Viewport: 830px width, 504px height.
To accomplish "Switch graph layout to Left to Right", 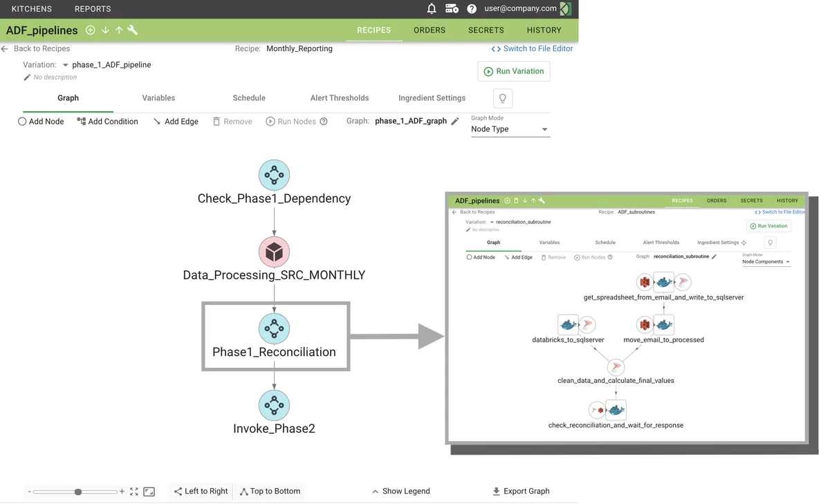I will tap(201, 492).
